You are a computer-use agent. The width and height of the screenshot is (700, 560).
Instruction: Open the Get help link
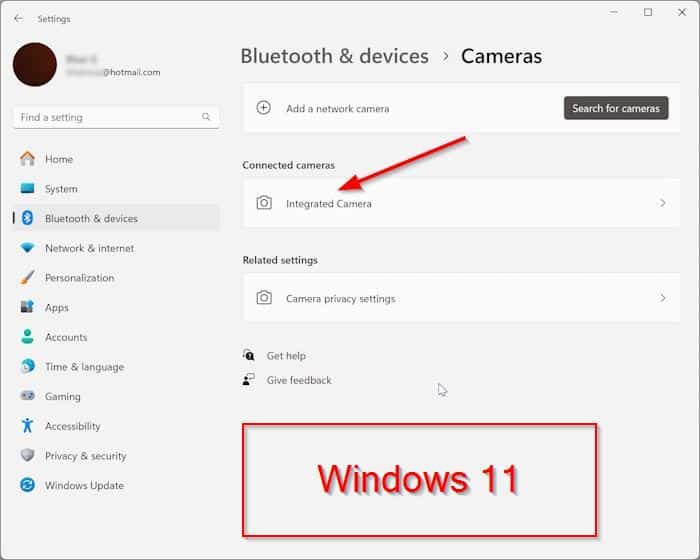tap(286, 356)
